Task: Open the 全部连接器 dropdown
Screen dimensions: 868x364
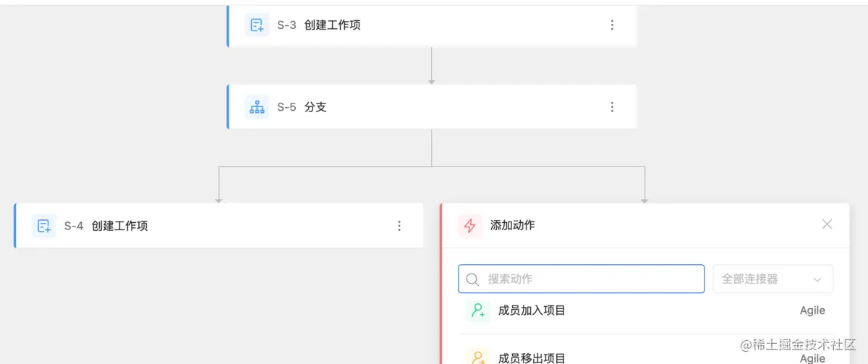Action: (773, 279)
